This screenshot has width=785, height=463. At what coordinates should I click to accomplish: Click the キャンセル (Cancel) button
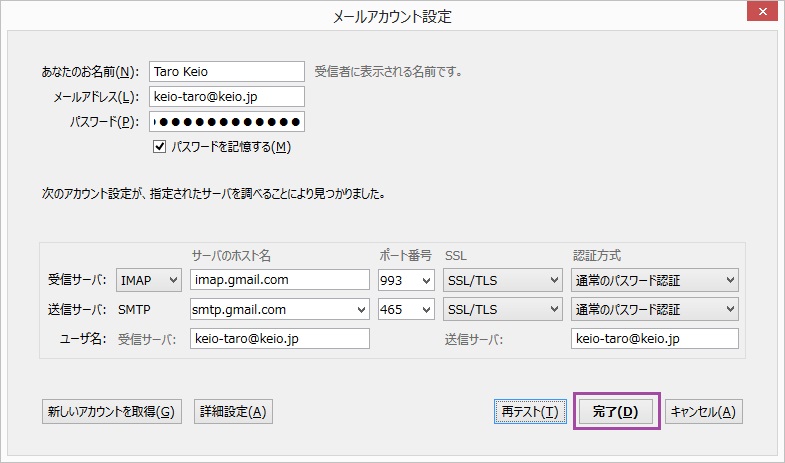pyautogui.click(x=703, y=411)
